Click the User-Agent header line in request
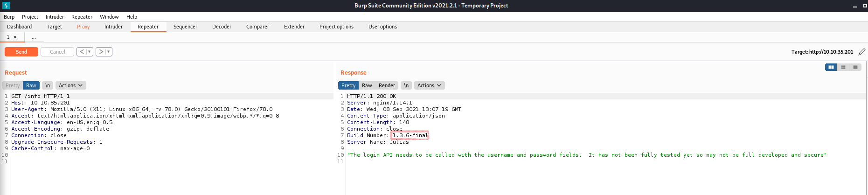 click(142, 109)
